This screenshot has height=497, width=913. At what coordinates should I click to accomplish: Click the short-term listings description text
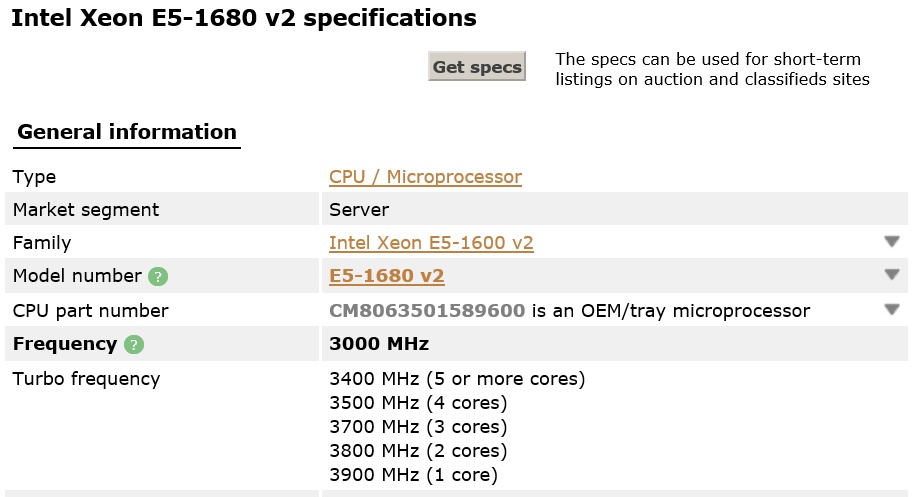click(712, 69)
